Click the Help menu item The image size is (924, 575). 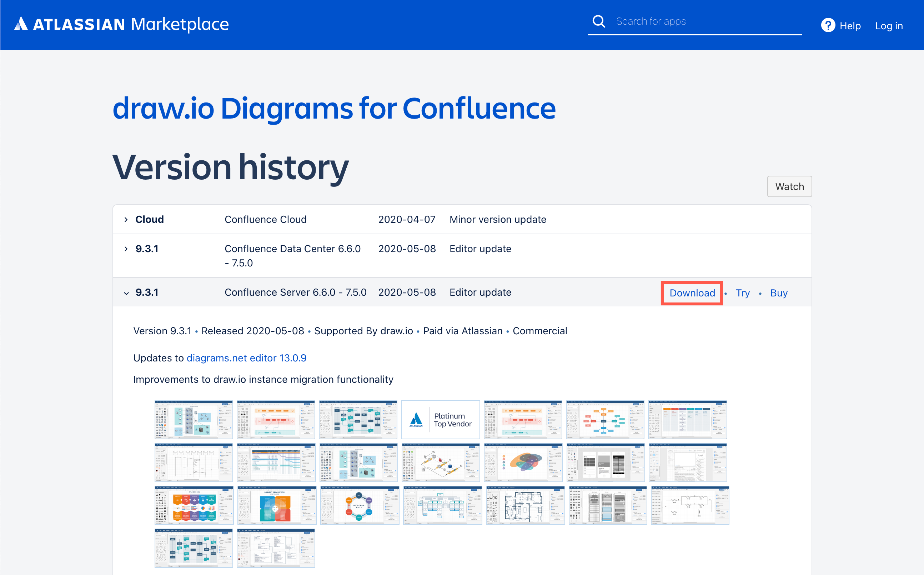pos(850,25)
